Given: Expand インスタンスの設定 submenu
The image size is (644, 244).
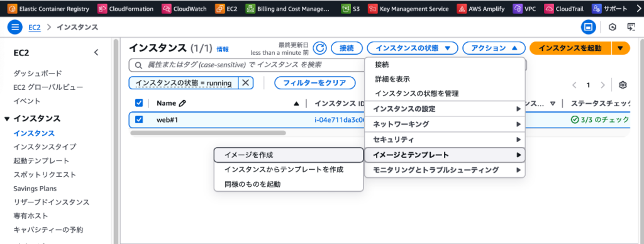Looking at the screenshot, I should coord(445,109).
